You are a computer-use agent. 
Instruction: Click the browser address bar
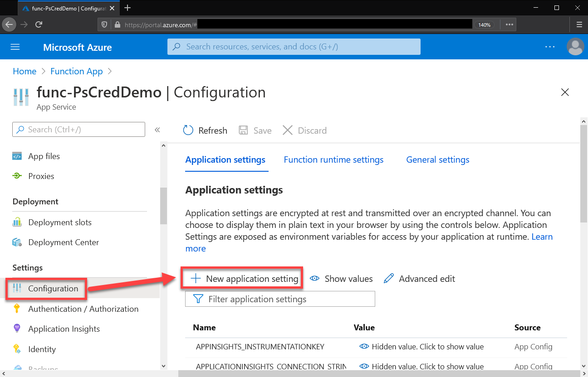307,24
